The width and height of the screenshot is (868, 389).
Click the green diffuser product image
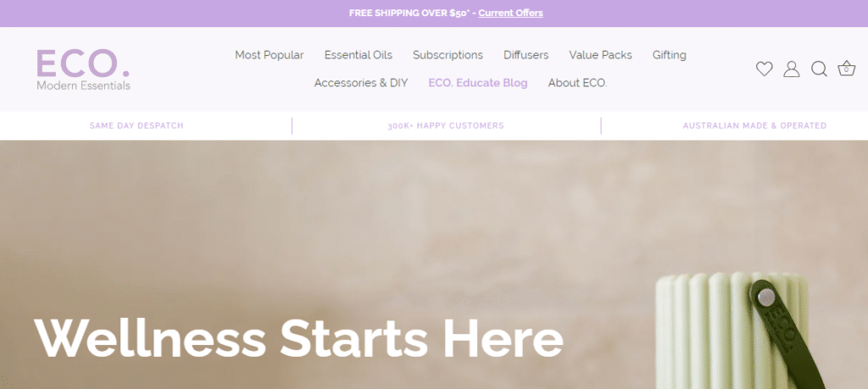737,331
